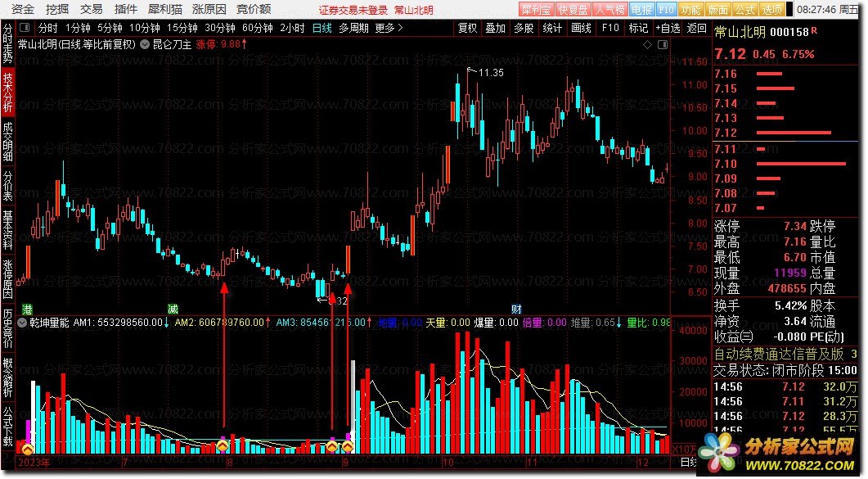Open 分时走势 in the left sidebar
868x479 pixels.
[x=7, y=44]
